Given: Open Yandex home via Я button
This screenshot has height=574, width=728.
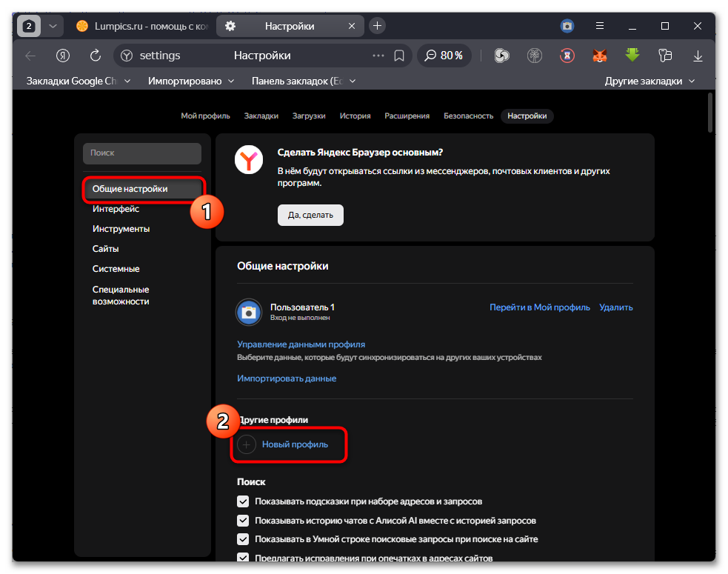Looking at the screenshot, I should point(63,56).
